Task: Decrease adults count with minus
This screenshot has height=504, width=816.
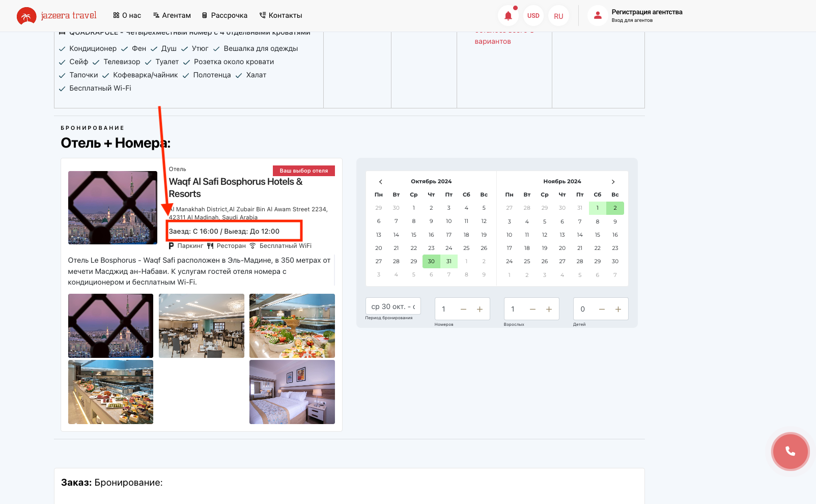Action: coord(532,309)
